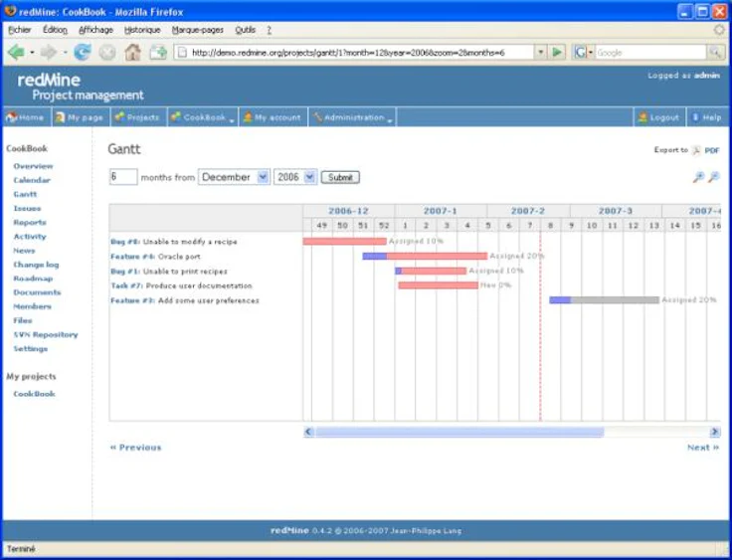Open Settings in the sidebar

tap(31, 348)
